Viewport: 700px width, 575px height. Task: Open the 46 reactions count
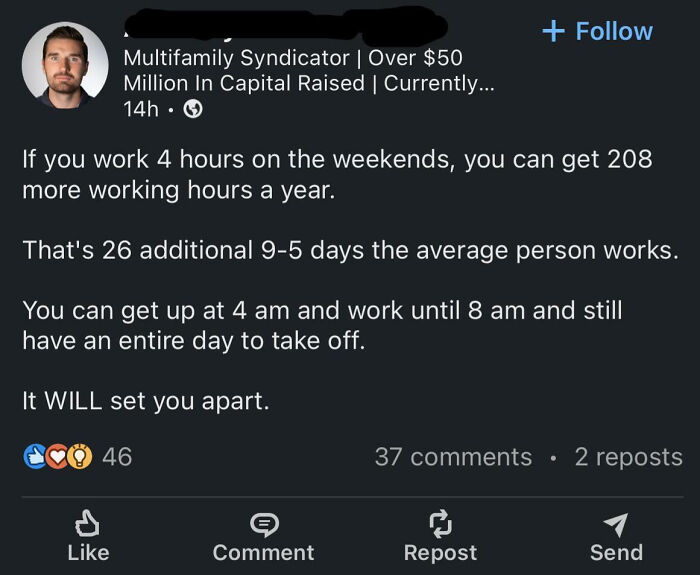117,457
